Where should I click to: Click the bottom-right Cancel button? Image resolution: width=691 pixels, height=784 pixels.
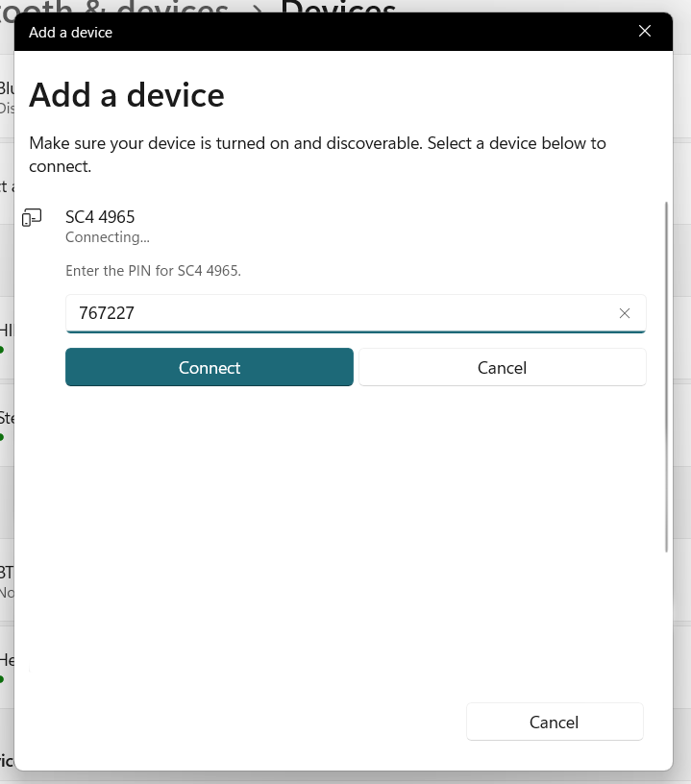click(554, 722)
